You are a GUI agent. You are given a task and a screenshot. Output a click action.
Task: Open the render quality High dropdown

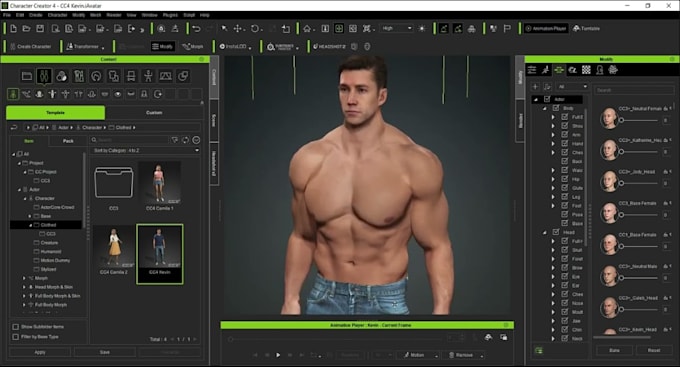point(396,28)
